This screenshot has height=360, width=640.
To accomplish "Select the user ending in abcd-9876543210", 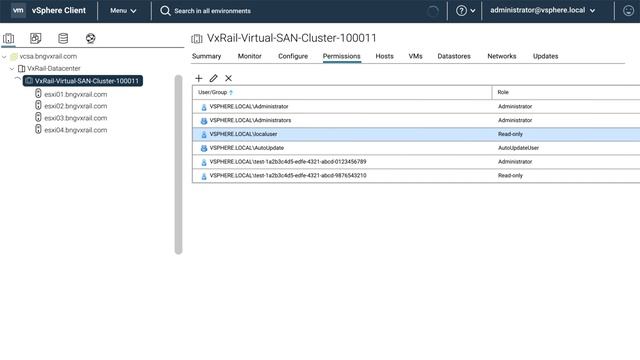I will point(288,176).
